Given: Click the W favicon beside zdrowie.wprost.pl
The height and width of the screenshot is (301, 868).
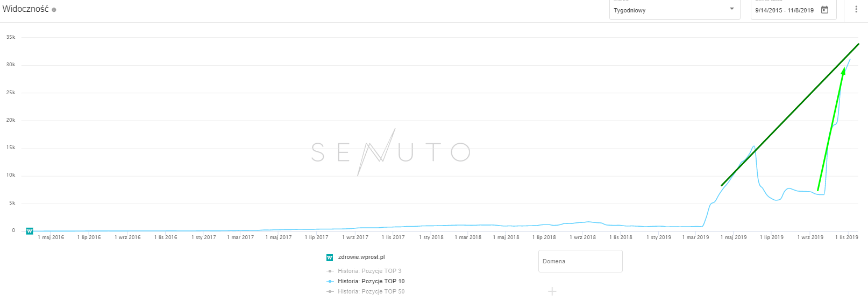Looking at the screenshot, I should (330, 257).
